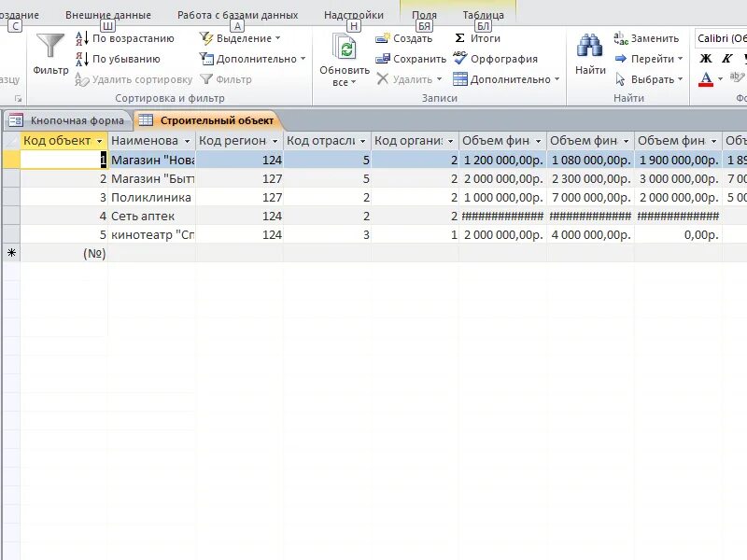This screenshot has width=747, height=560.
Task: Click the 4 000 000,00р. cell
Action: (x=591, y=234)
